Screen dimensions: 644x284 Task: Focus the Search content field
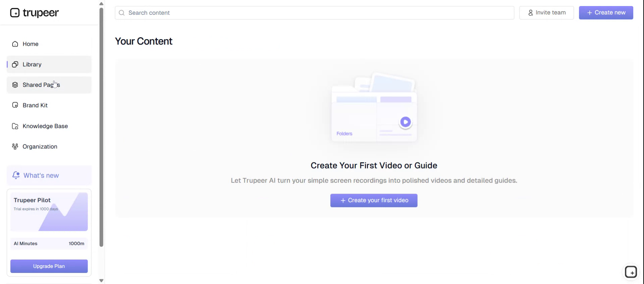click(314, 13)
